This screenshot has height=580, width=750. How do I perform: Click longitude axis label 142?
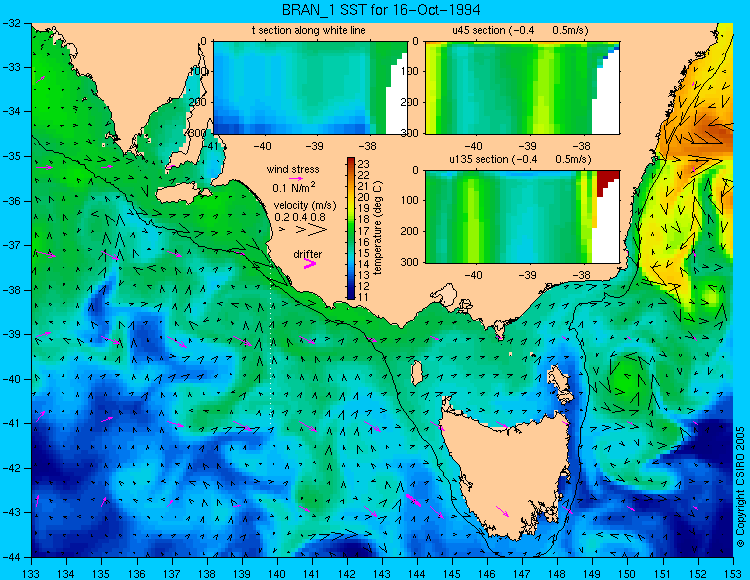click(347, 573)
